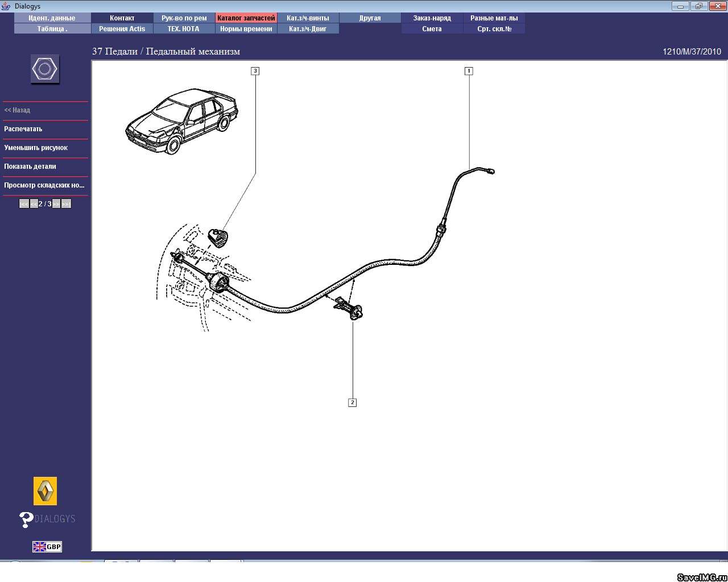Select part callout number 2

[x=353, y=402]
